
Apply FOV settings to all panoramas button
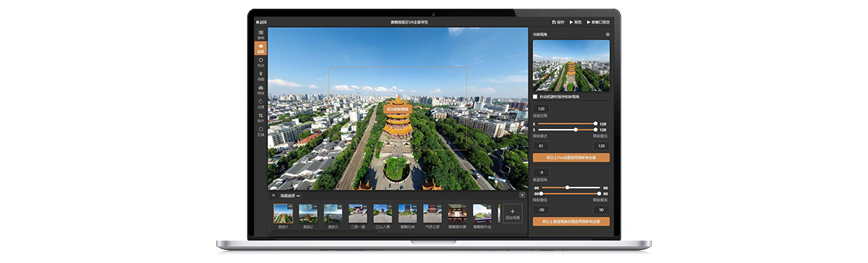[571, 157]
